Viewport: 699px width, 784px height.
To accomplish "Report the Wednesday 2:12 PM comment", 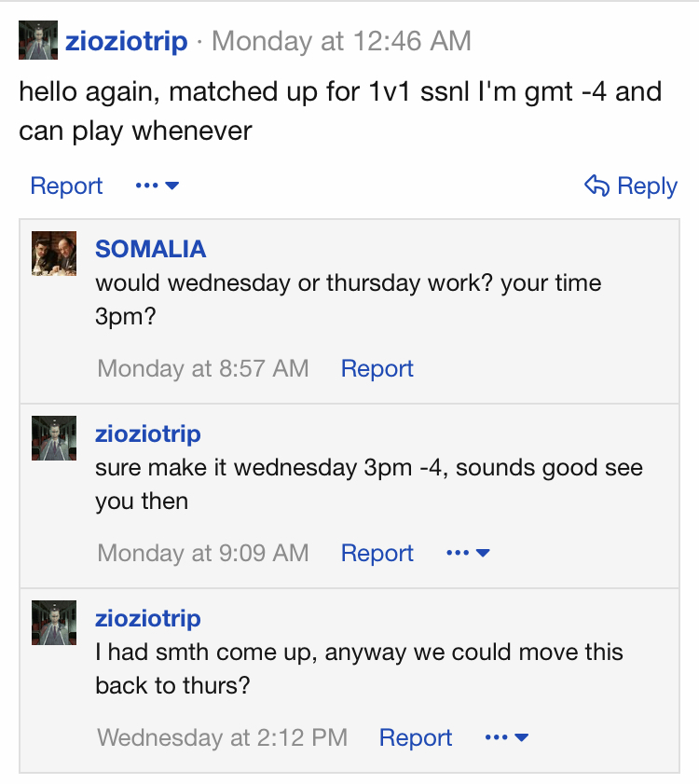I will [415, 737].
